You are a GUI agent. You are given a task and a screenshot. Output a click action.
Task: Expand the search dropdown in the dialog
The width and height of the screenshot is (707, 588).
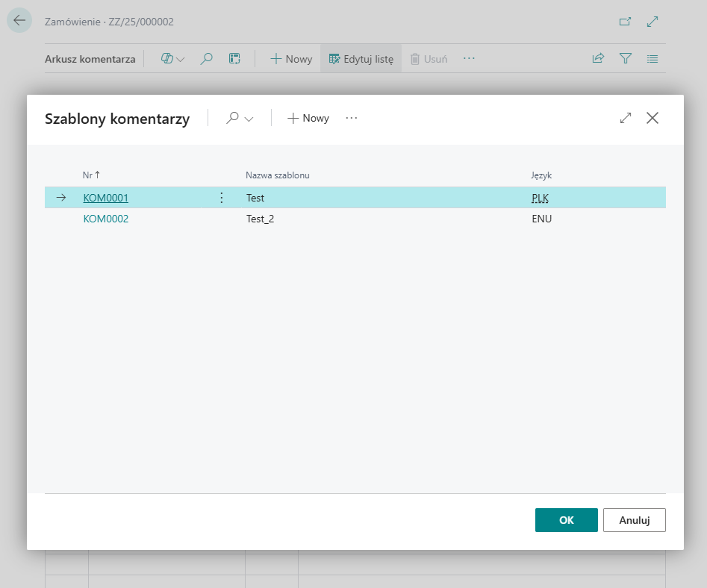coord(240,118)
